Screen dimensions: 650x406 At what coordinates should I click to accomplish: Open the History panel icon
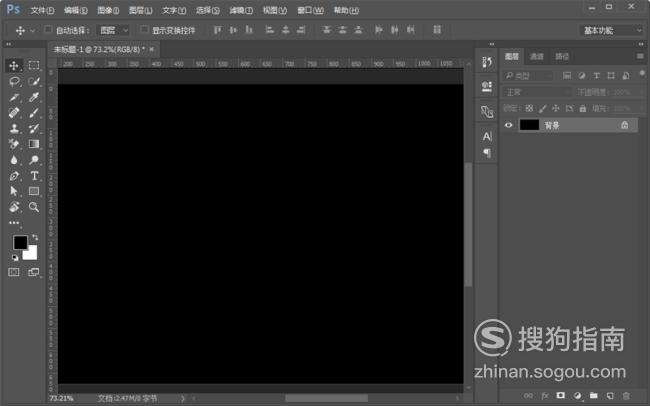pos(487,63)
